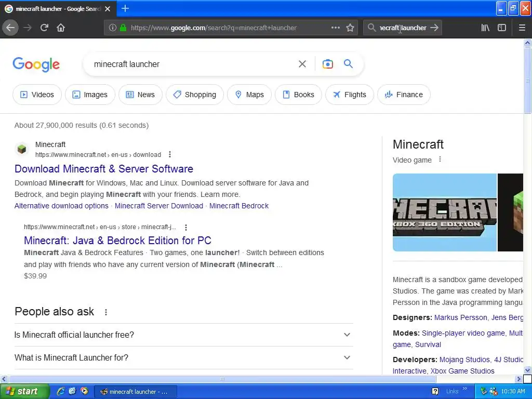532x399 pixels.
Task: Switch to the Images filter
Action: 90,95
